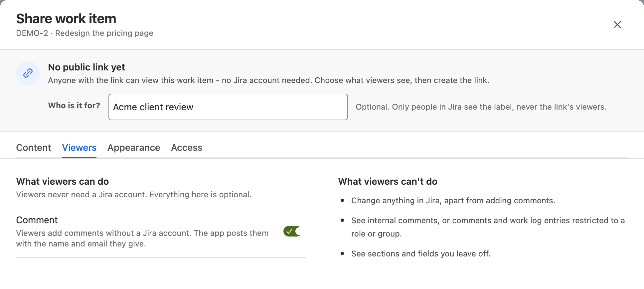Click 'DEMO-2 · Redesign the pricing page' subtitle
Image resolution: width=644 pixels, height=289 pixels.
coord(84,33)
